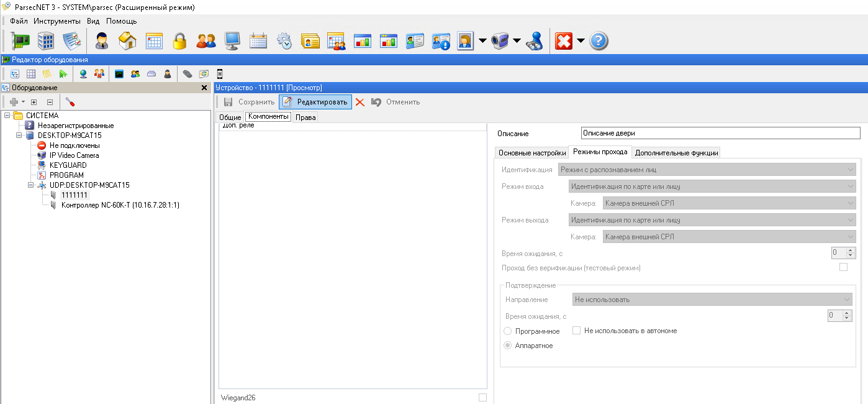Select 'Контроллер NC-60K-T' in the tree

(x=120, y=205)
